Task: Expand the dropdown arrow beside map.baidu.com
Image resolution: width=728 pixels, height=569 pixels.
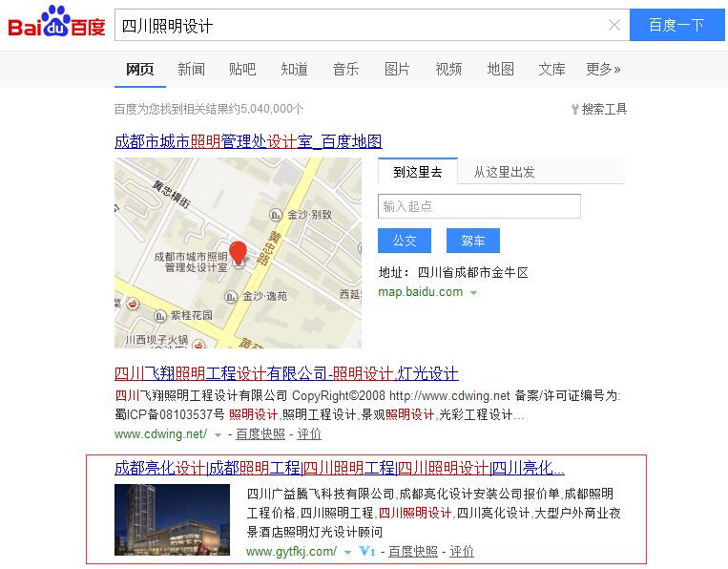Action: pyautogui.click(x=473, y=292)
